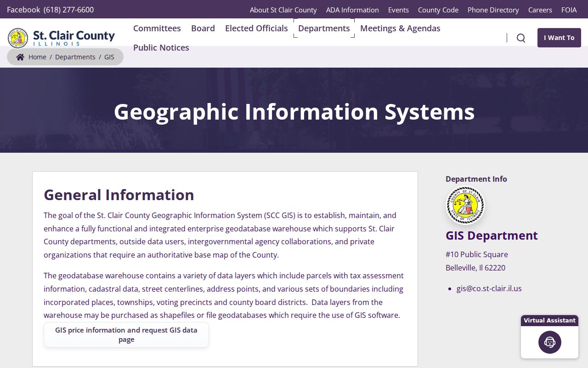Open the County Code link
Viewport: 588px width, 368px height.
coord(438,10)
